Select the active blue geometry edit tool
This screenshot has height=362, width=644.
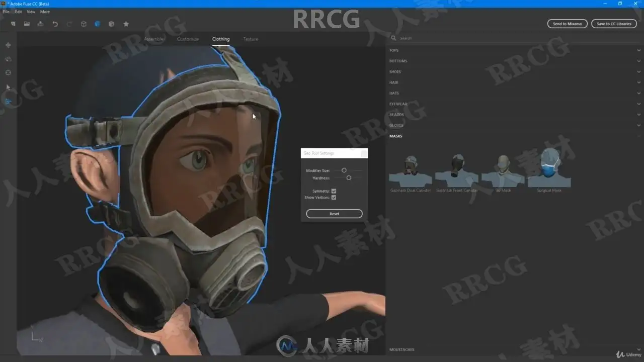[x=8, y=101]
